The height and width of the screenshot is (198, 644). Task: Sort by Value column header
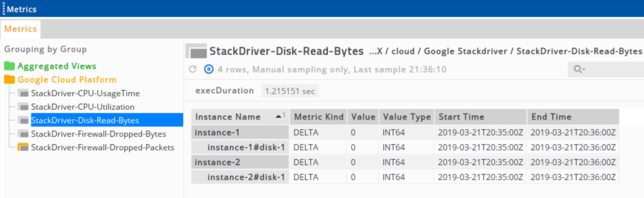[x=363, y=117]
